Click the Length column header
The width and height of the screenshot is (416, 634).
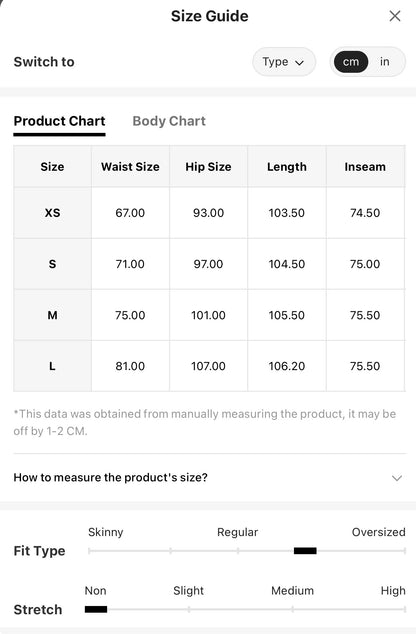287,167
